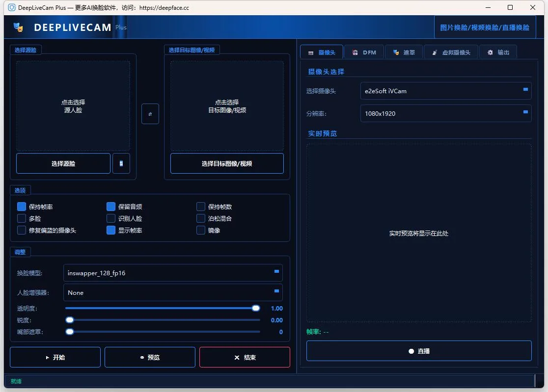The width and height of the screenshot is (548, 392).
Task: Click the 嘴部遮罩 value 0
Action: (x=281, y=332)
